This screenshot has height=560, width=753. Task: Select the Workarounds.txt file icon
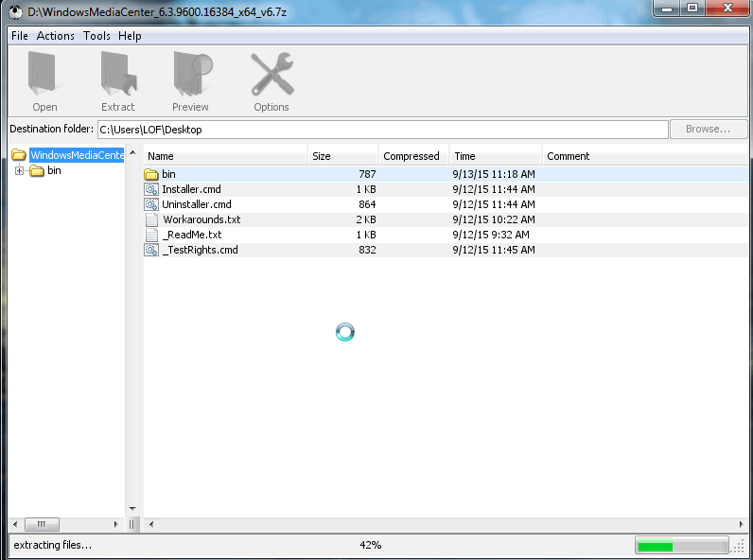pos(151,219)
